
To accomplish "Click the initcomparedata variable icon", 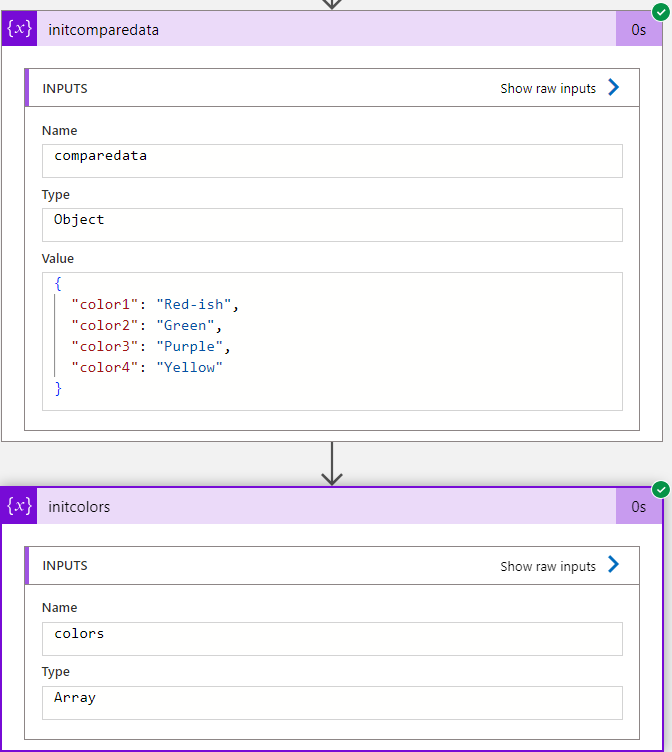I will pyautogui.click(x=20, y=29).
